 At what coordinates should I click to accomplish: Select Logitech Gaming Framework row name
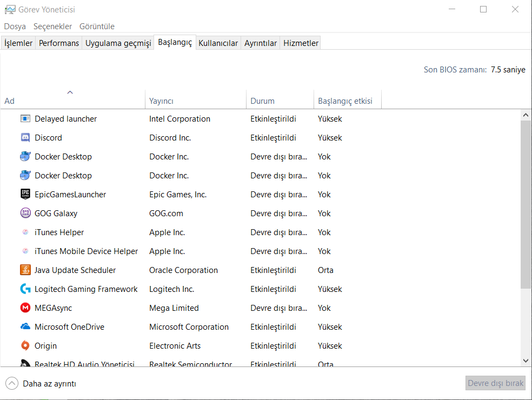click(86, 289)
